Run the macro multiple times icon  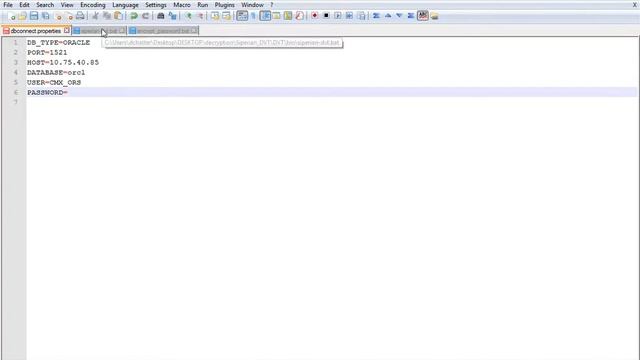pos(349,16)
